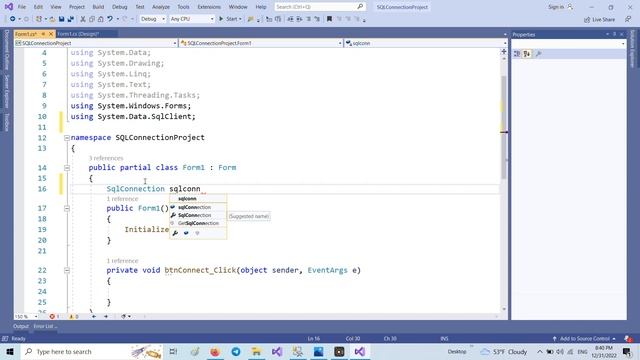The width and height of the screenshot is (640, 360).
Task: Click Add to Source Control in status bar
Action: (584, 338)
